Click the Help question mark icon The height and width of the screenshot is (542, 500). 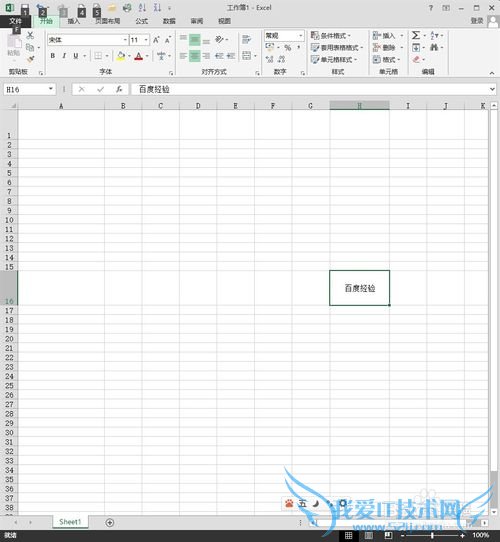[430, 8]
